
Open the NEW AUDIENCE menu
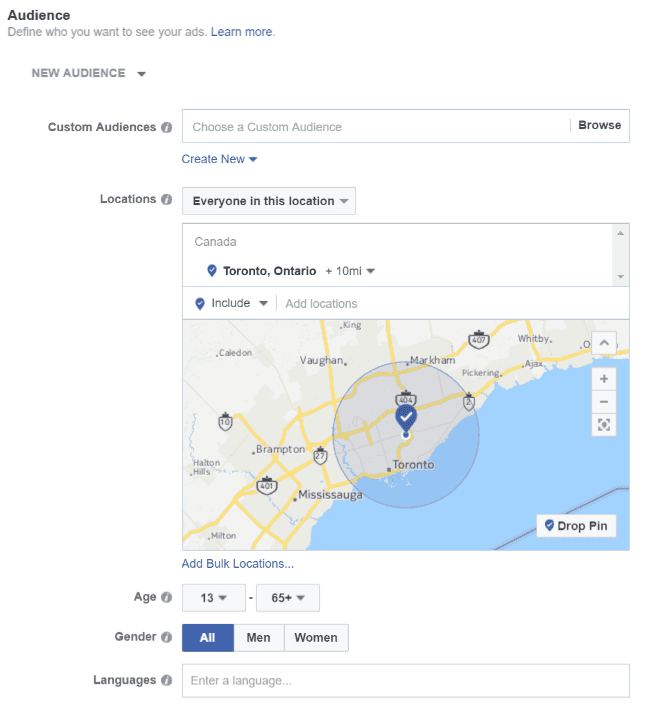(x=88, y=73)
